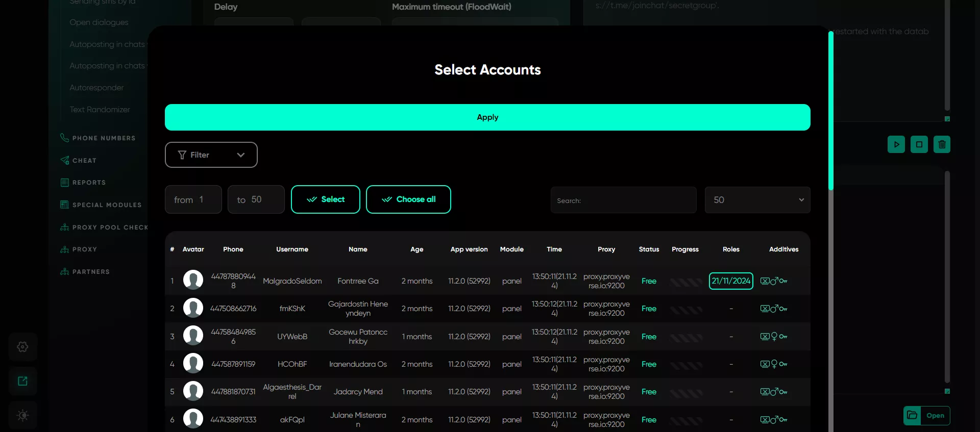Click the monitor icon in HCOhBF's row

(x=765, y=364)
